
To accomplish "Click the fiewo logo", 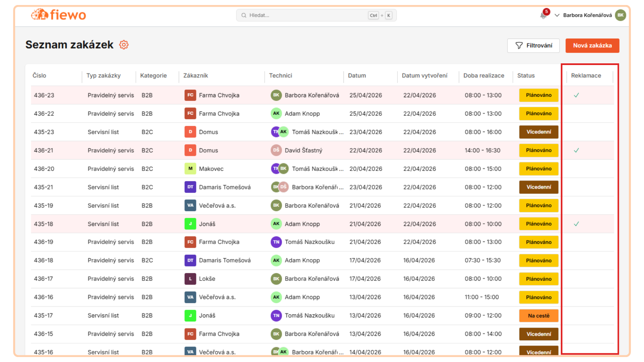I will pyautogui.click(x=59, y=15).
